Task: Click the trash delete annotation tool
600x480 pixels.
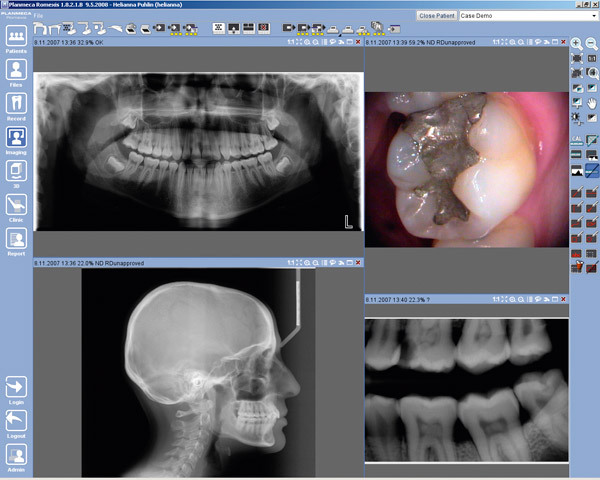Action: (x=577, y=266)
